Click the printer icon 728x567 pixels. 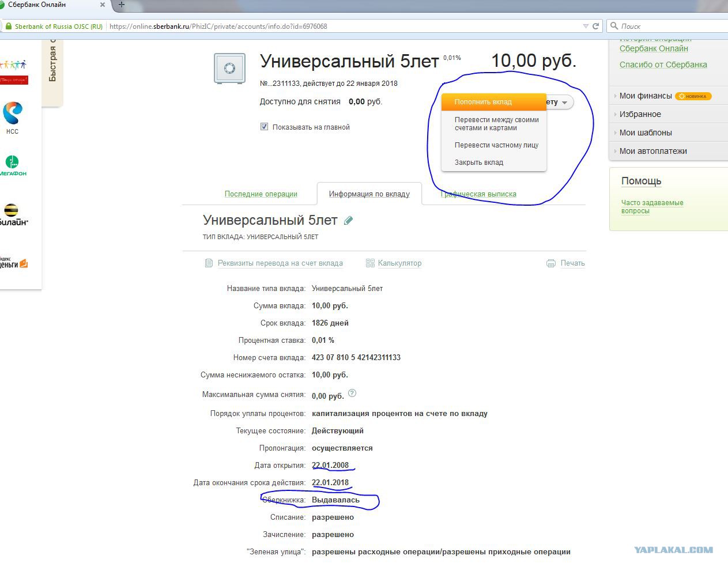(551, 263)
